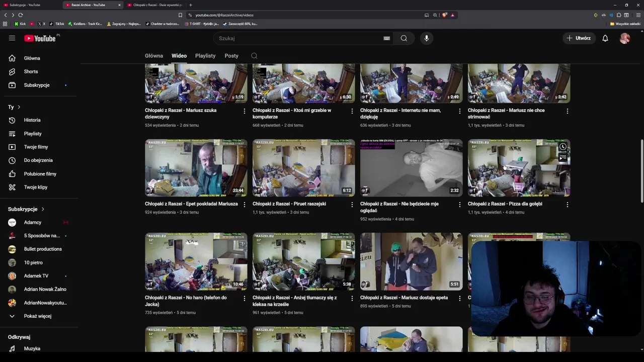Open Do obejrzenia watch later list
The width and height of the screenshot is (644, 362).
[x=39, y=160]
